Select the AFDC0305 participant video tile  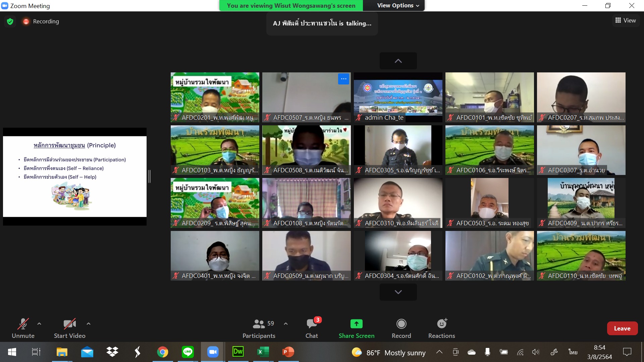[x=398, y=150]
